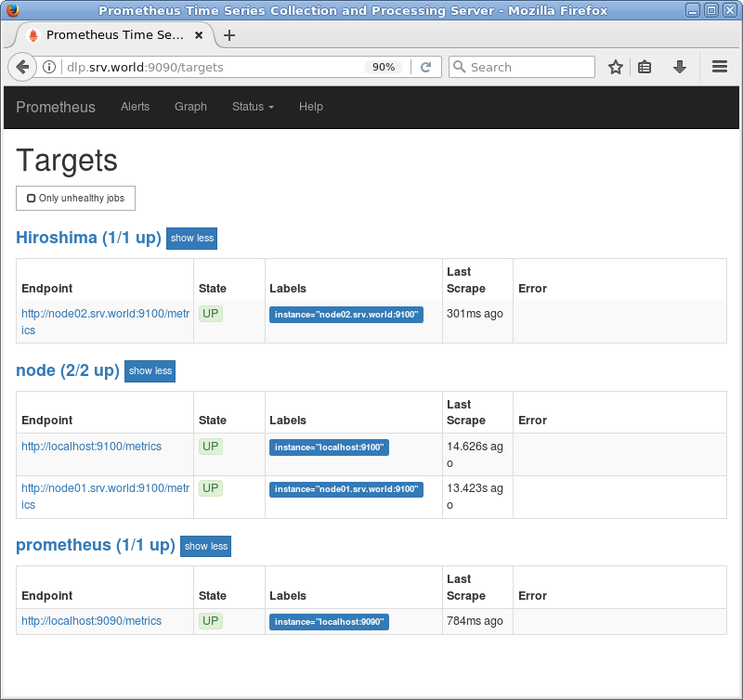Collapse the Hiroshima job with show less
The image size is (743, 700).
(x=191, y=239)
